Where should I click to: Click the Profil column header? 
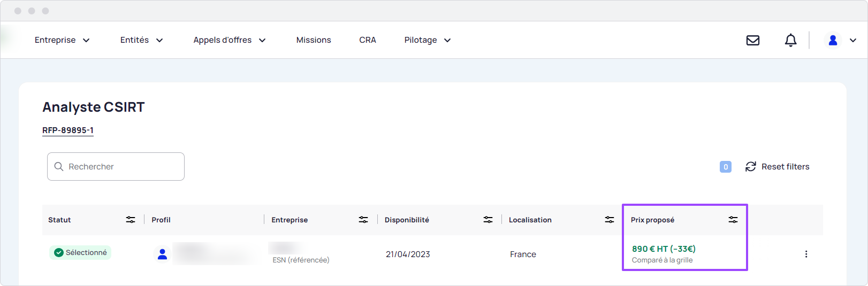coord(161,220)
